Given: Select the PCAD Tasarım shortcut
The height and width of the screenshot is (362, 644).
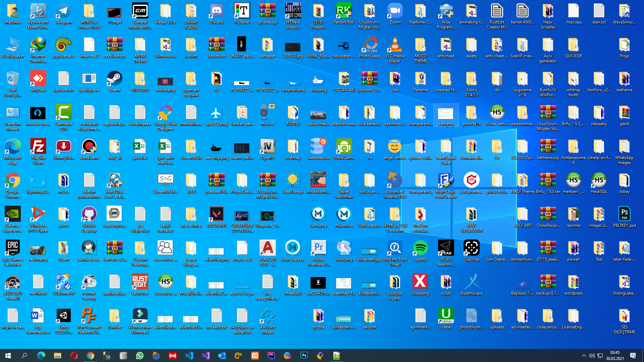Looking at the screenshot, I should (446, 254).
